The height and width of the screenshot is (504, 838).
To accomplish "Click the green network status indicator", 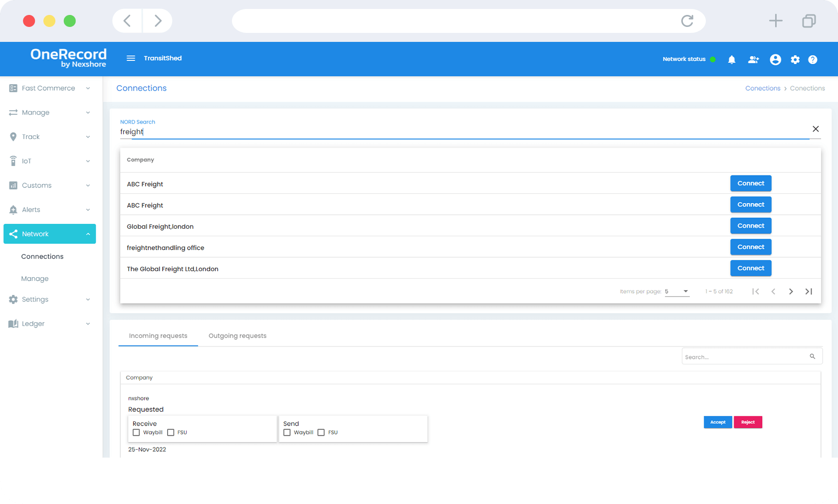I will pos(713,59).
